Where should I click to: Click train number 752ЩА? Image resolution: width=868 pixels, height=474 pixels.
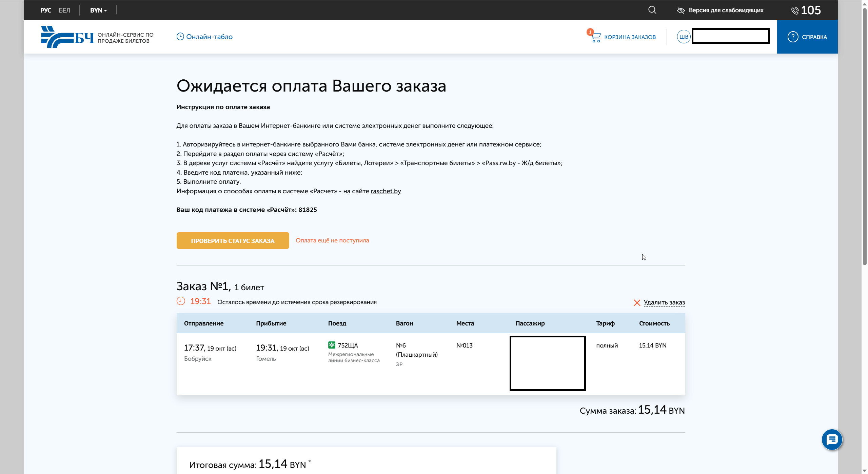(x=348, y=345)
